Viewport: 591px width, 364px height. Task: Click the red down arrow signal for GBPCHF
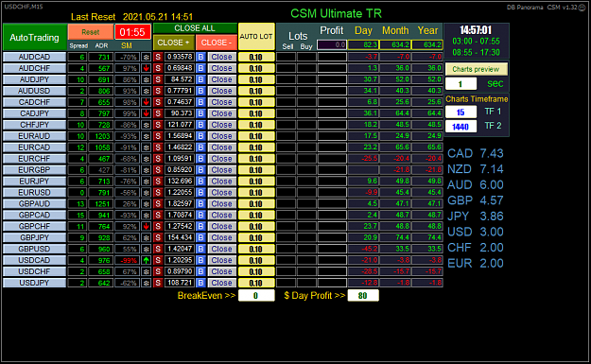coord(147,227)
